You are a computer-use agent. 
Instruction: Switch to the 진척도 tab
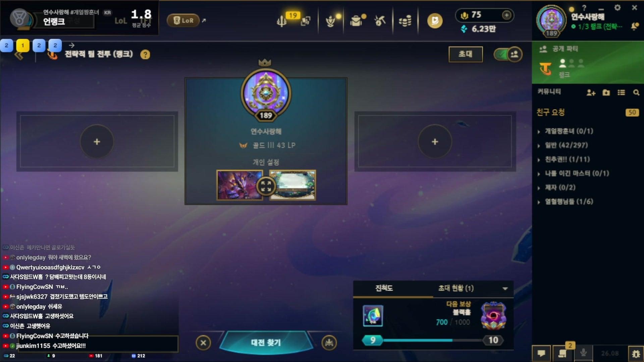(384, 288)
